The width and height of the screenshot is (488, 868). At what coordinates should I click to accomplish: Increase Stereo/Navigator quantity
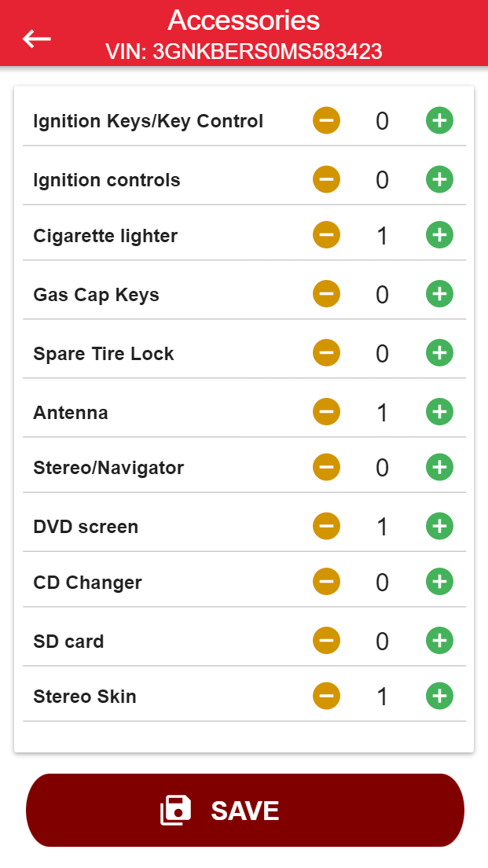tap(439, 468)
